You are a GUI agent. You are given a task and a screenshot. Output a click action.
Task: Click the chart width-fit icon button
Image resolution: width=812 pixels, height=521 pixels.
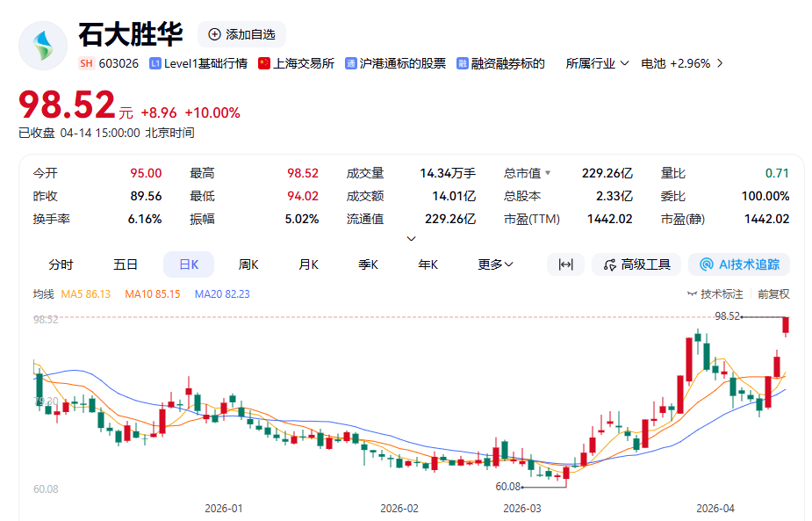(x=565, y=264)
